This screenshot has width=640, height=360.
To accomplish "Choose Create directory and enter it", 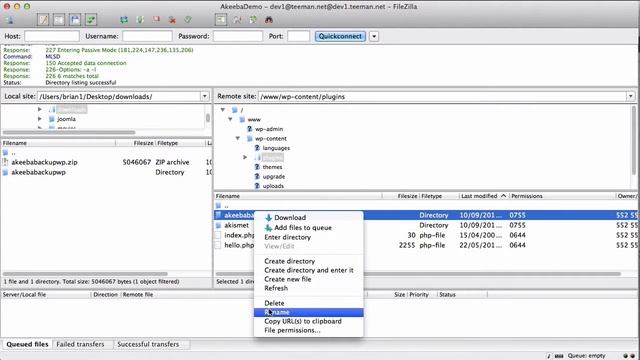I will click(x=309, y=270).
